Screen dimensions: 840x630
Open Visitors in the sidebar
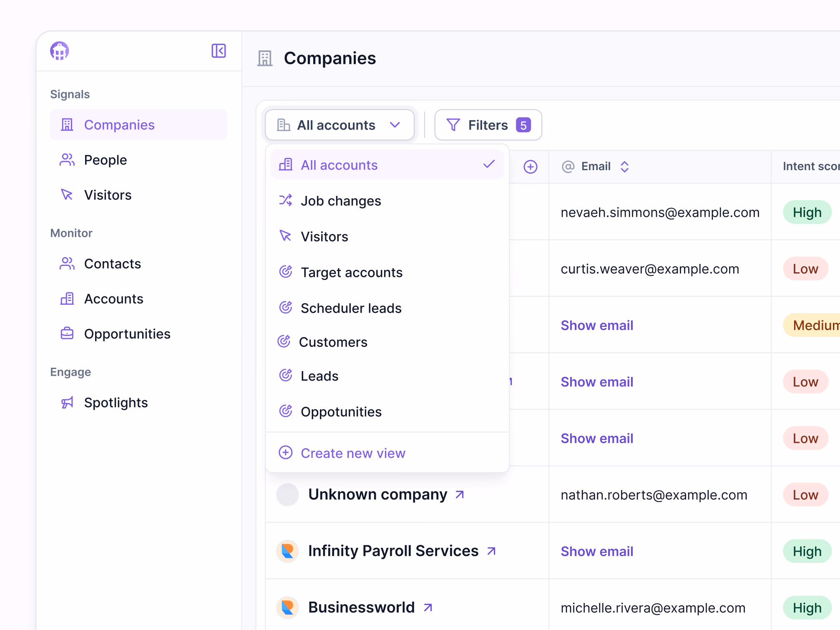pyautogui.click(x=138, y=195)
